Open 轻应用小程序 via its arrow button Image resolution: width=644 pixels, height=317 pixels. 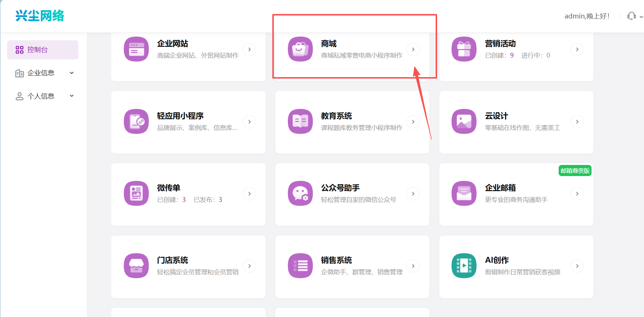[249, 122]
